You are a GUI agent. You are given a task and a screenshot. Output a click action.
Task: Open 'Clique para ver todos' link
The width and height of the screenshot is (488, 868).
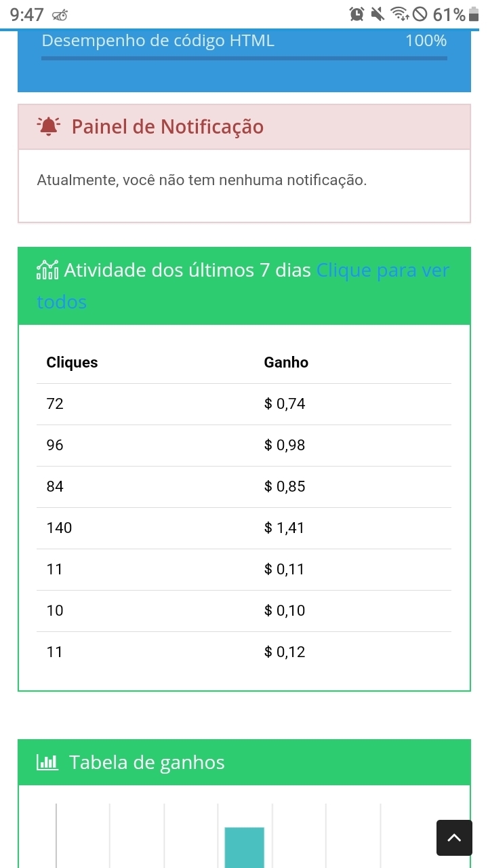coord(382,271)
